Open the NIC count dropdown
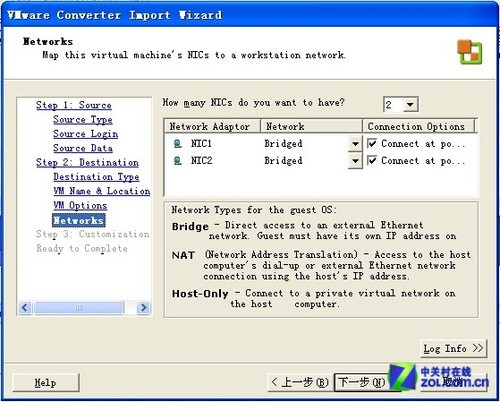 [x=410, y=105]
